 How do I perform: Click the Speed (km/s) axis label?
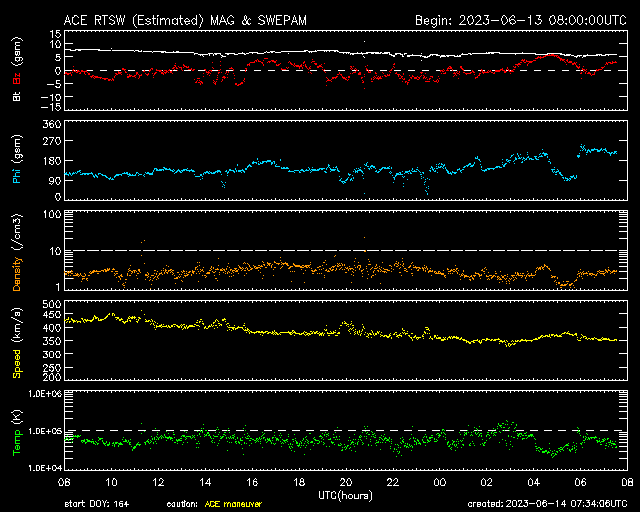pos(17,341)
